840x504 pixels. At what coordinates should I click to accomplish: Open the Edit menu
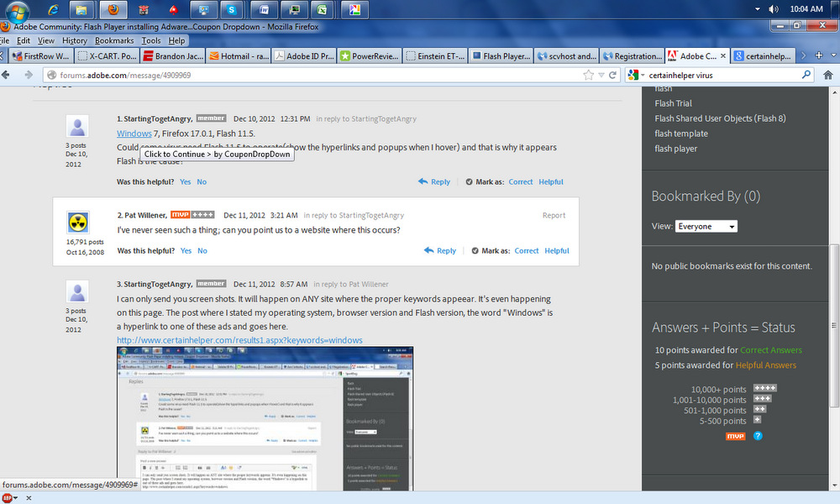click(x=23, y=40)
